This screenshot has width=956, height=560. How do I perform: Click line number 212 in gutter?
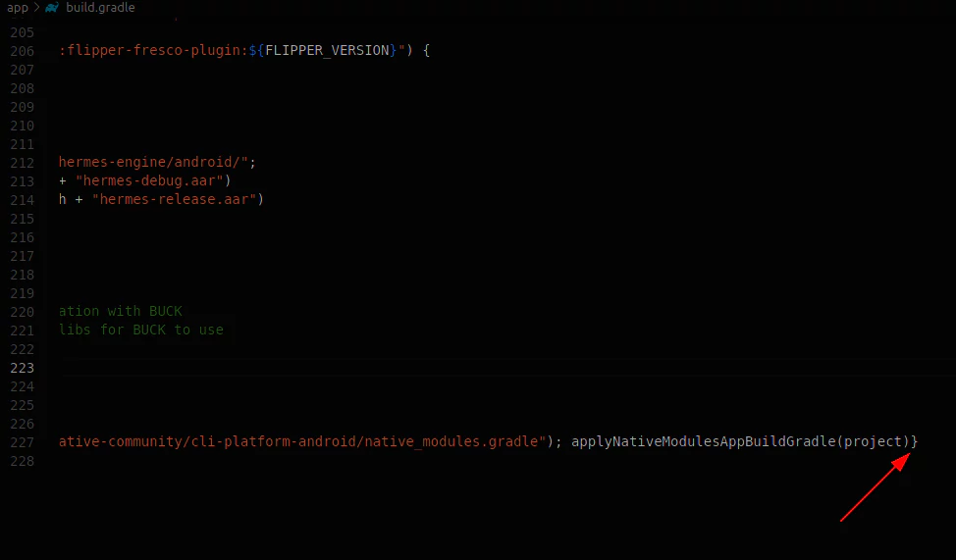coord(23,163)
